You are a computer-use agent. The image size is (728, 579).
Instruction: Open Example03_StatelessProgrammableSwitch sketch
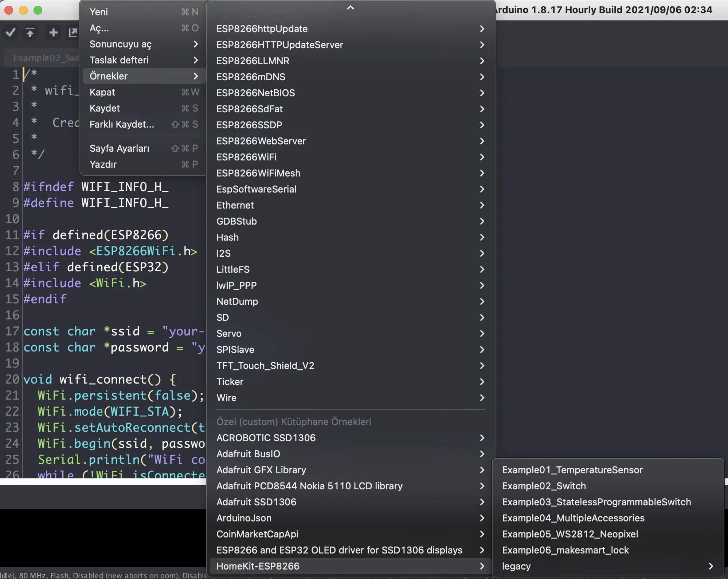click(608, 502)
